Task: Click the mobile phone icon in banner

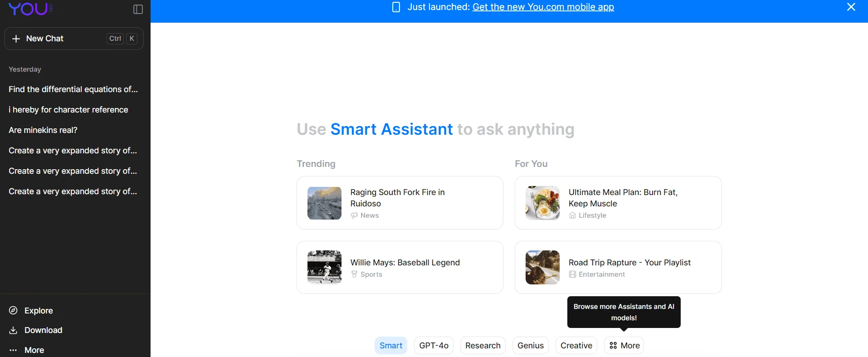Action: (x=396, y=7)
